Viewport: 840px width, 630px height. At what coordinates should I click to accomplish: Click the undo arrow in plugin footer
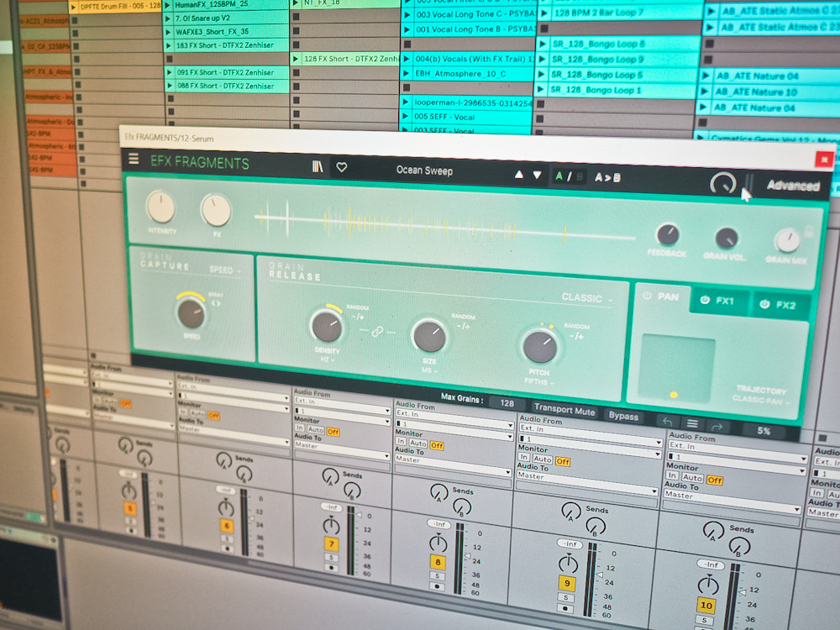tap(667, 422)
